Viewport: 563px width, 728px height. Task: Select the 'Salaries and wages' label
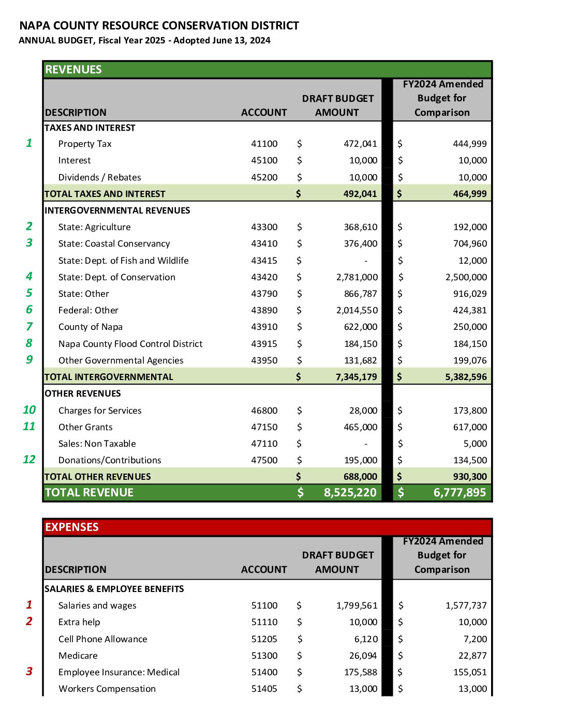coord(97,605)
